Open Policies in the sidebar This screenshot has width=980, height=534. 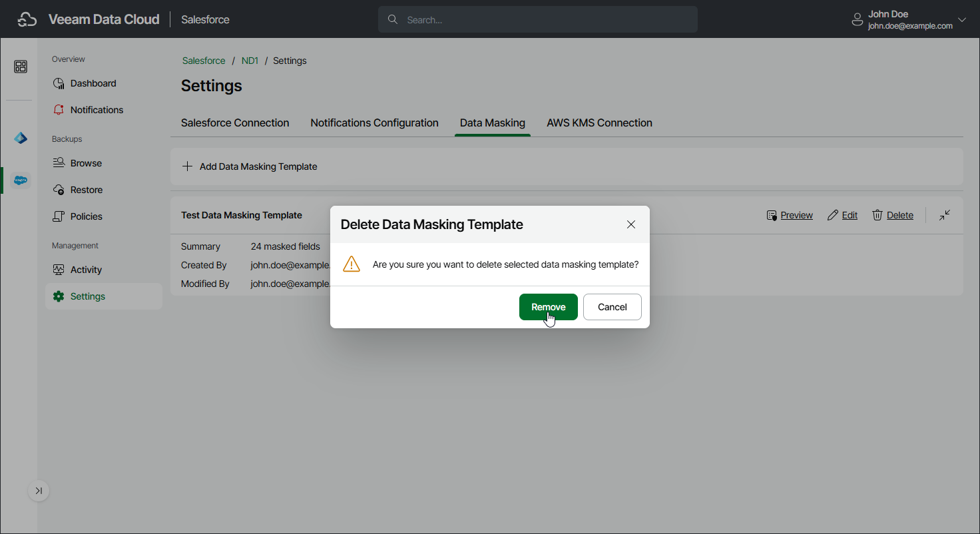pos(104,216)
